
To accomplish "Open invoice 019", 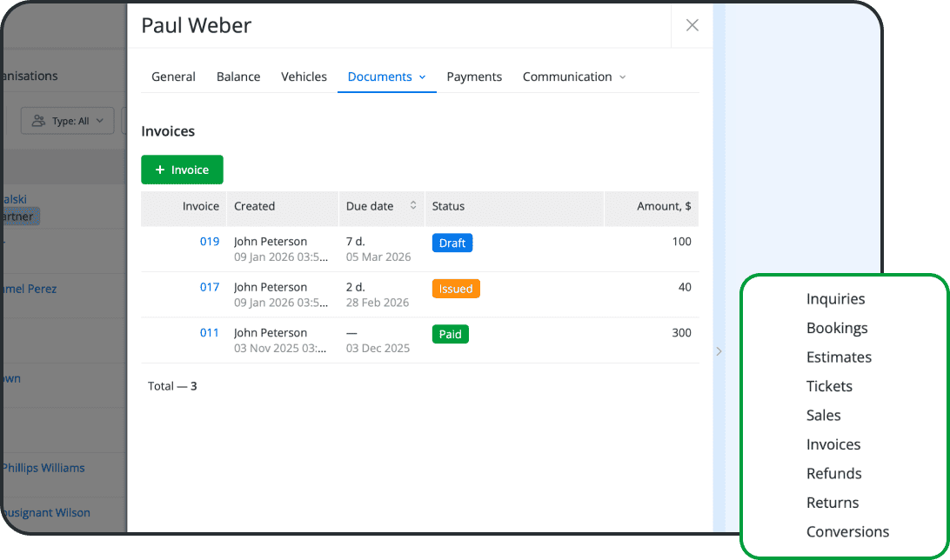I will click(210, 241).
